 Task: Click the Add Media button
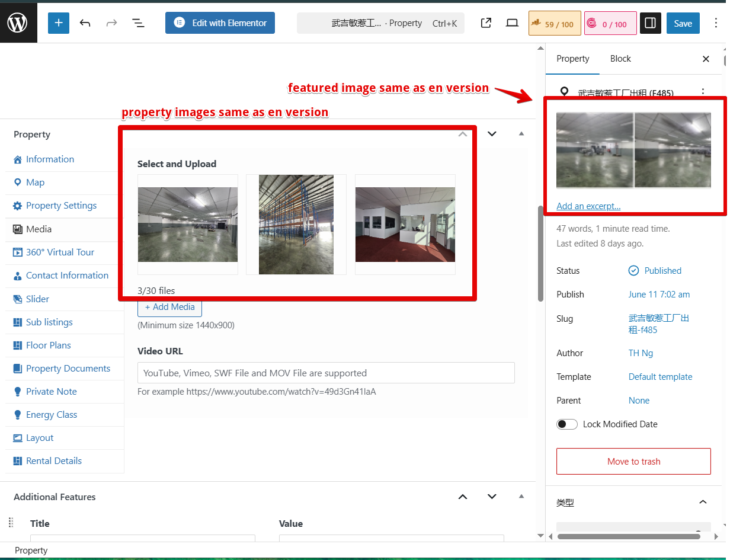tap(170, 307)
